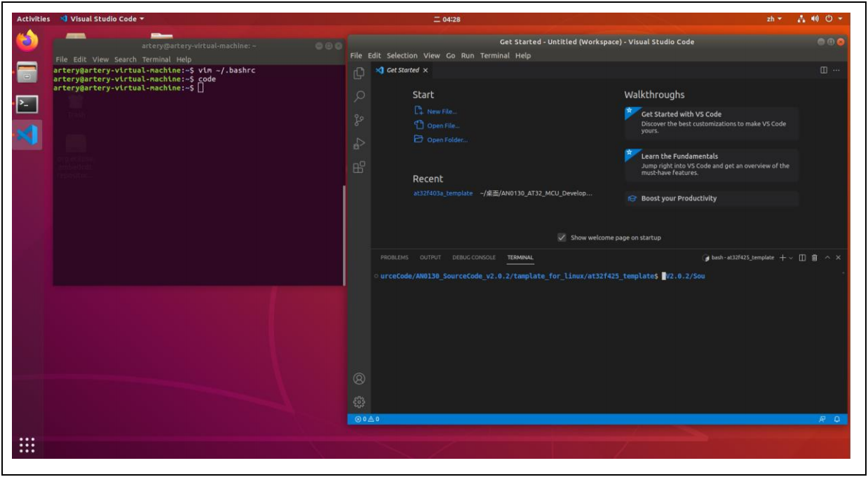This screenshot has height=477, width=868.
Task: Click the errors and warnings status indicator
Action: pos(367,419)
